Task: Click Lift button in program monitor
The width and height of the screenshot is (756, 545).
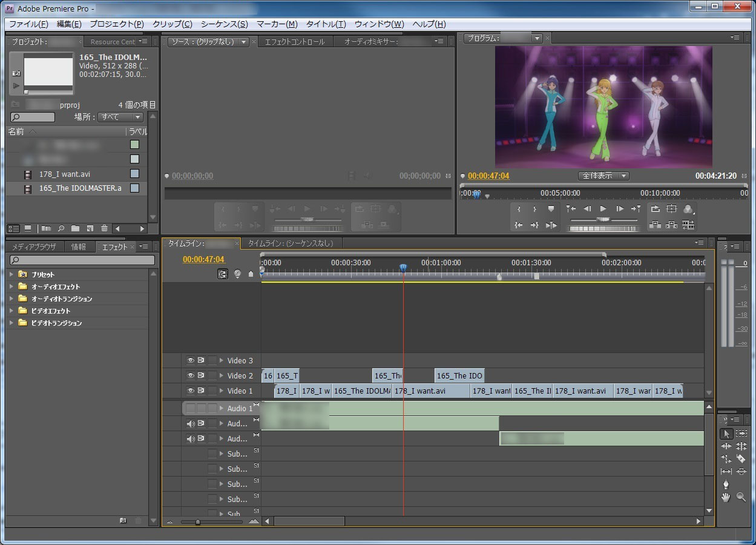Action: 656,225
